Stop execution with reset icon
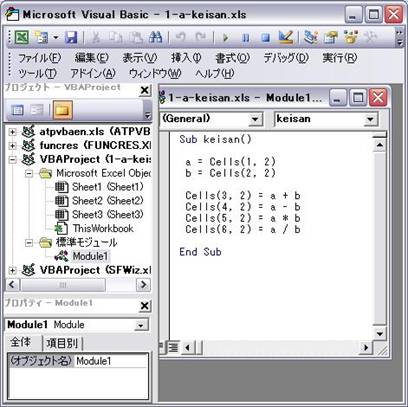This screenshot has width=408, height=407. [265, 38]
